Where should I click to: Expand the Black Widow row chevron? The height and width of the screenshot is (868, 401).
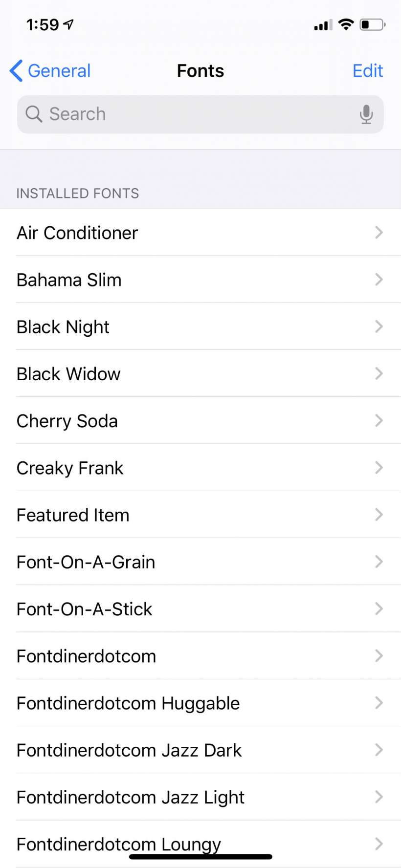coord(379,374)
